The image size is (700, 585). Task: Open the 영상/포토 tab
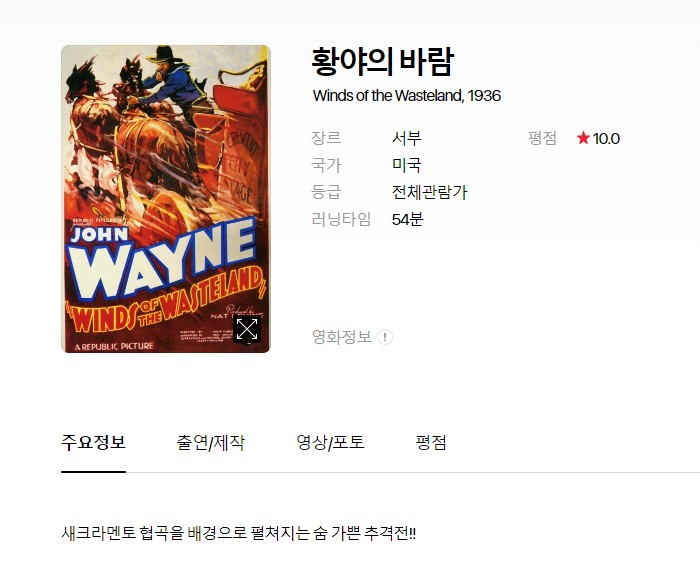coord(330,443)
